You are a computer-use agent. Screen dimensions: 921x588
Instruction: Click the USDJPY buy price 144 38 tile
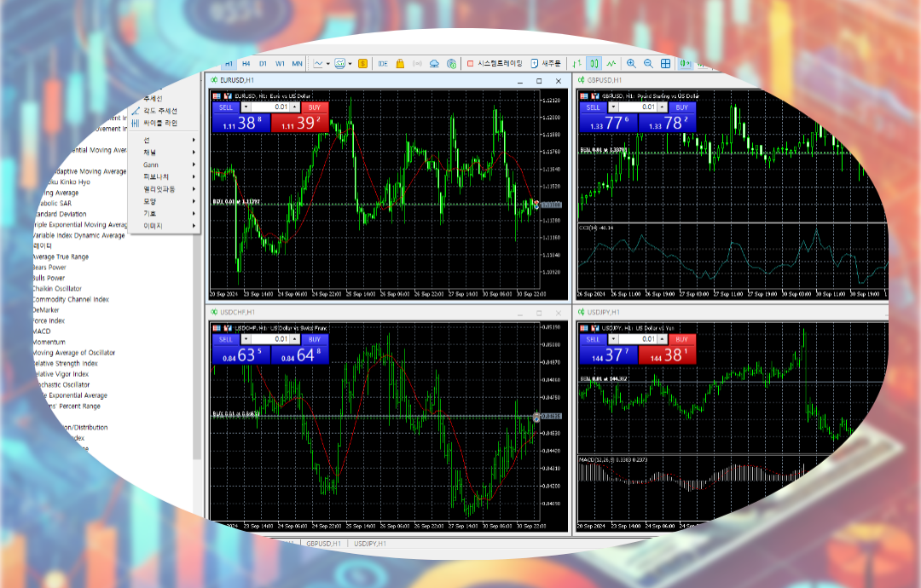(x=667, y=355)
